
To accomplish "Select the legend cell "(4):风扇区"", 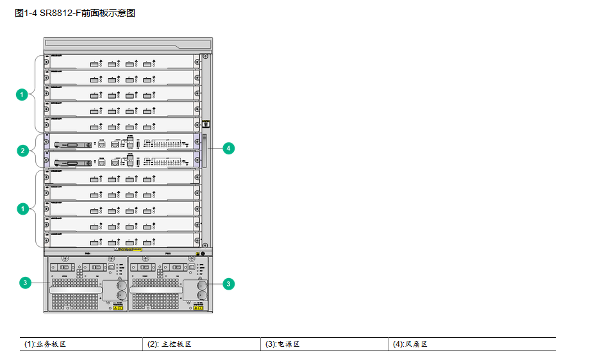I will tap(472, 344).
